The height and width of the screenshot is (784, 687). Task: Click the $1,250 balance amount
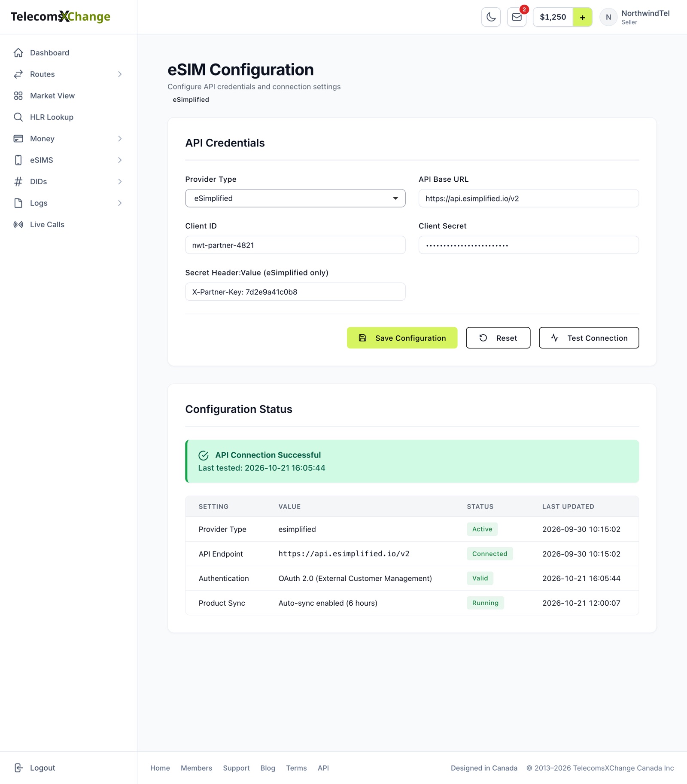553,17
